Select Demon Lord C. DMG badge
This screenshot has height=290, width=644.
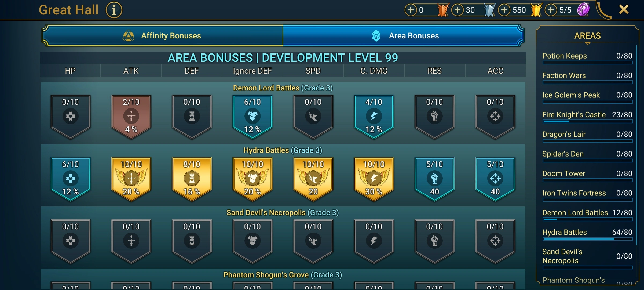(x=374, y=117)
